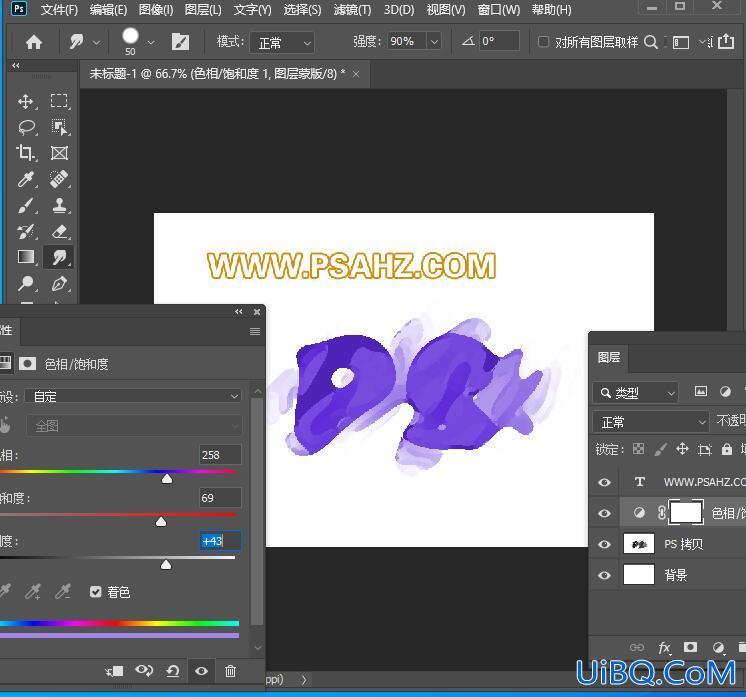Select the Dodge tool
This screenshot has width=746, height=697.
(26, 284)
